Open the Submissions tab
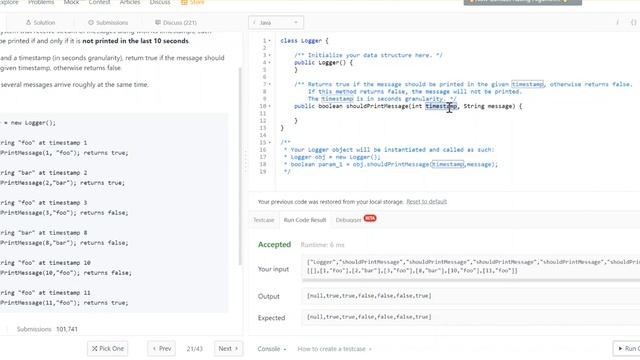Viewport: 640px width, 360px height. (x=108, y=22)
